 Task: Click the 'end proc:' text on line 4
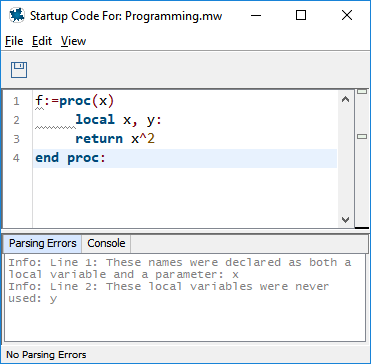70,158
